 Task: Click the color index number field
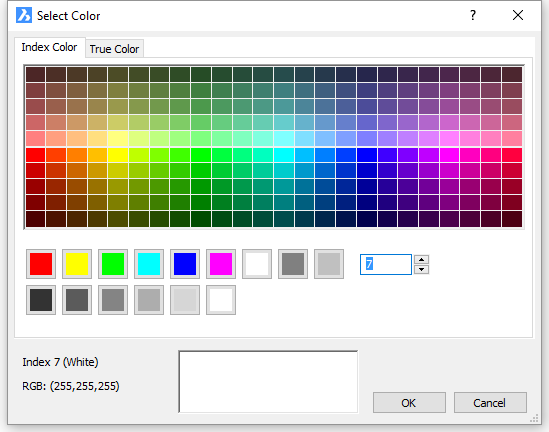(x=386, y=264)
